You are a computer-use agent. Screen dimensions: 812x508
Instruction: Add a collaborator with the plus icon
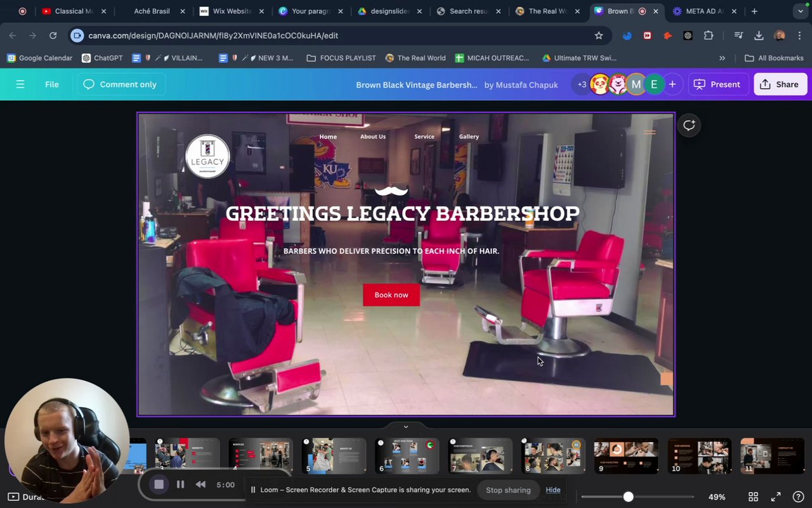pos(672,84)
